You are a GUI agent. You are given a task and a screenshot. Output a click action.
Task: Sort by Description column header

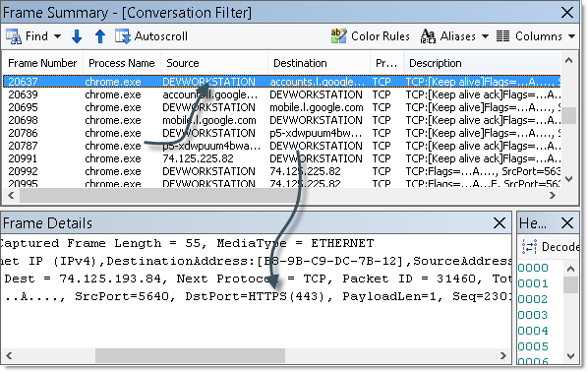(482, 63)
